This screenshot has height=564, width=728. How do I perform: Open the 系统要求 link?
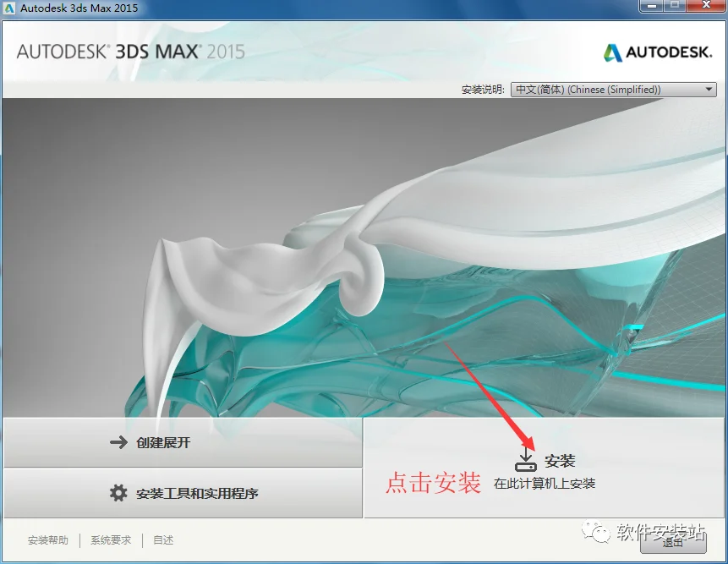(x=111, y=539)
